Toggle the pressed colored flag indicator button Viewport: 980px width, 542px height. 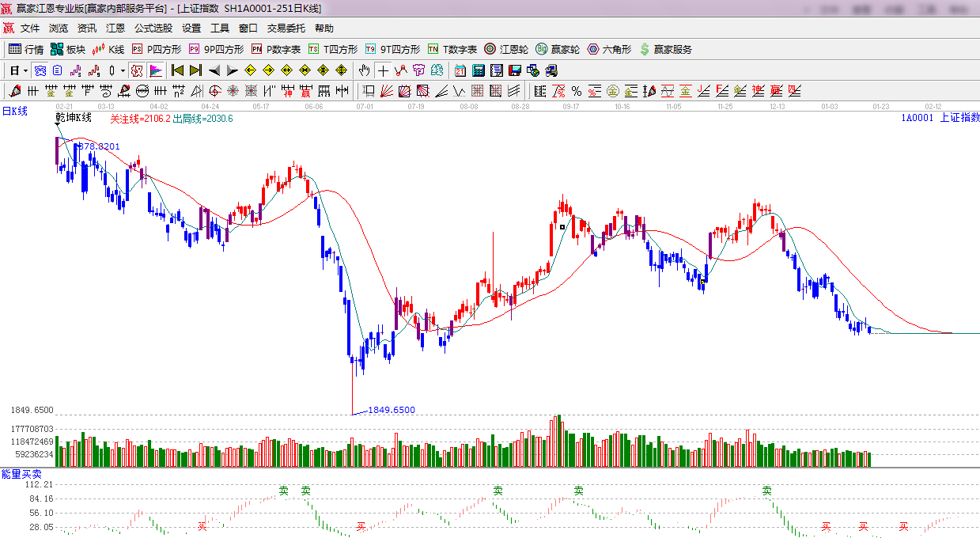tap(156, 70)
